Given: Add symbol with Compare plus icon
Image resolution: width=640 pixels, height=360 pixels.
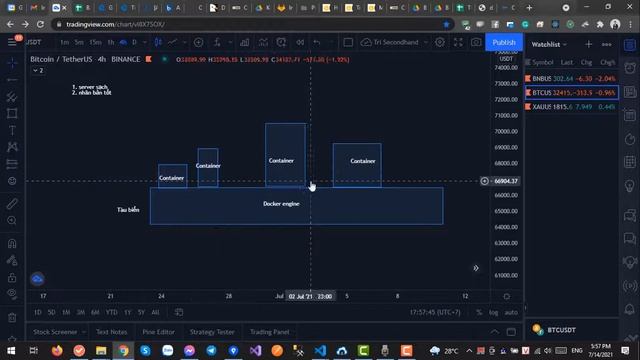Looking at the screenshot, I should (198, 42).
